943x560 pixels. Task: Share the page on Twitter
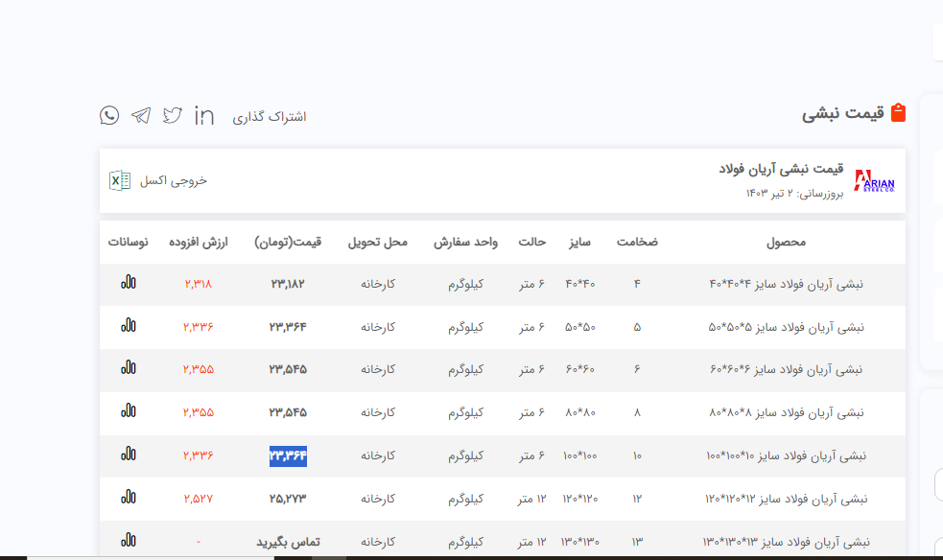173,116
